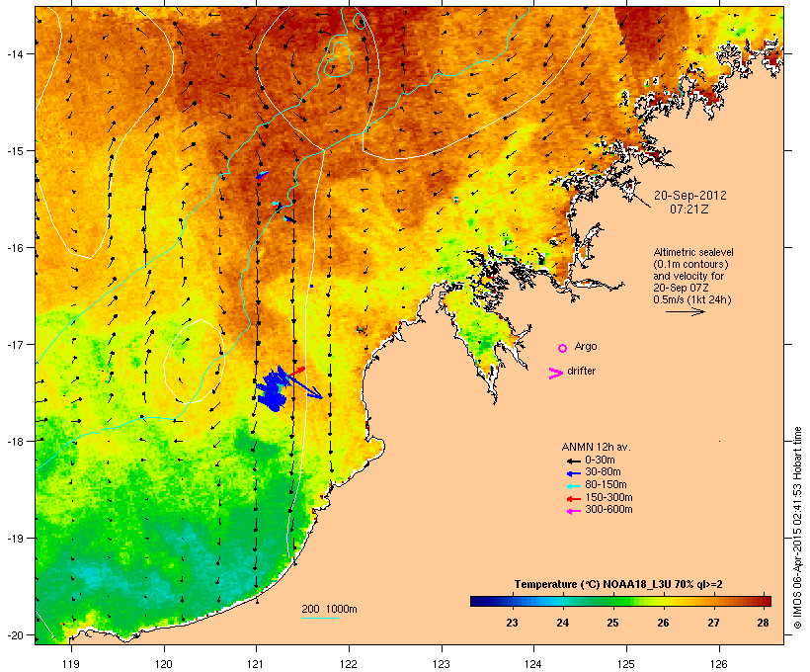The height and width of the screenshot is (672, 810).
Task: Click the temperature colorbar
Action: (x=620, y=601)
